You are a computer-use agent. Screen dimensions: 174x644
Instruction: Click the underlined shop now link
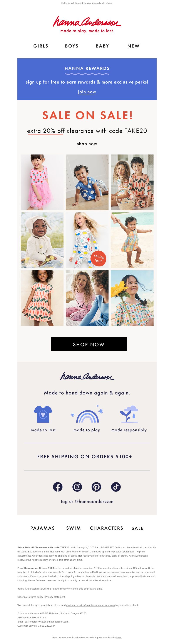(x=87, y=144)
